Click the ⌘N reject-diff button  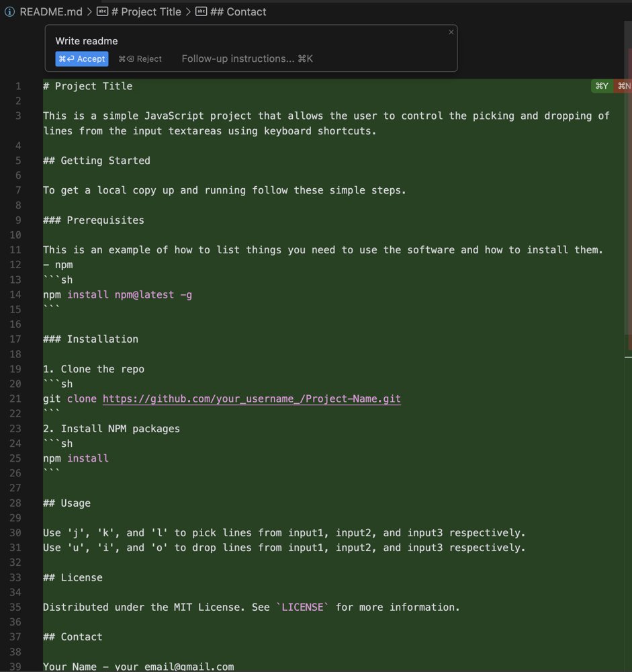pyautogui.click(x=623, y=86)
